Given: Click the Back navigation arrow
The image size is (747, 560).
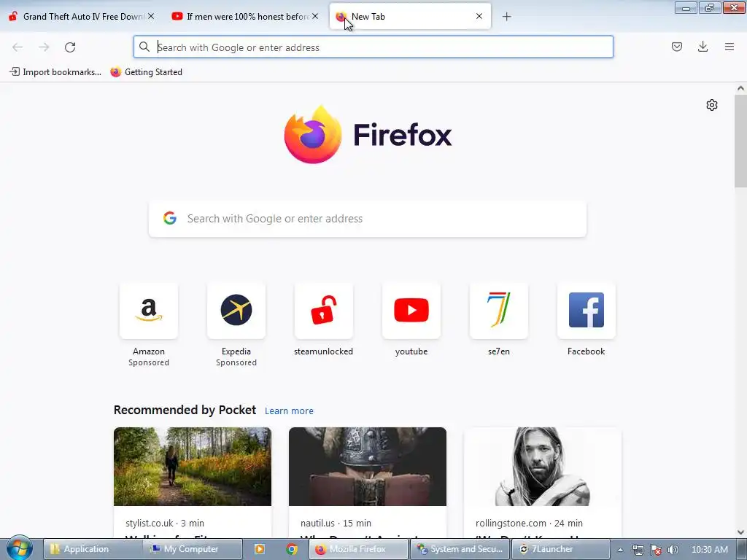Looking at the screenshot, I should point(18,47).
